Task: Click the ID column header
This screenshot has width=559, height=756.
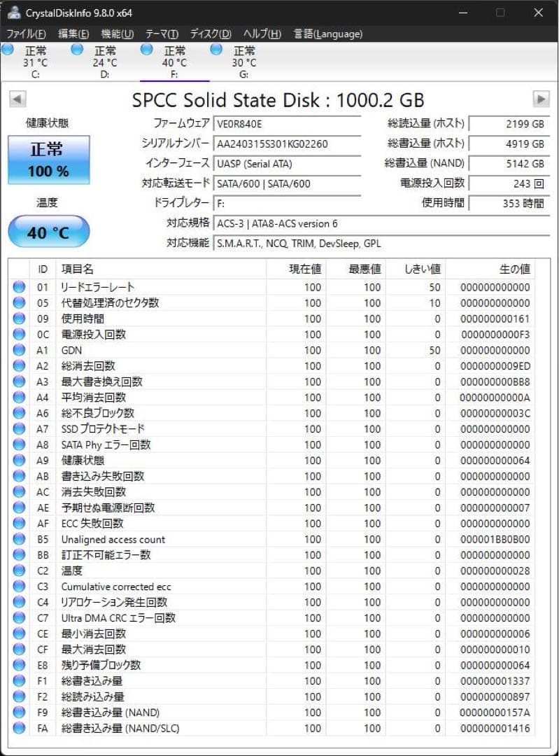Action: (x=43, y=269)
